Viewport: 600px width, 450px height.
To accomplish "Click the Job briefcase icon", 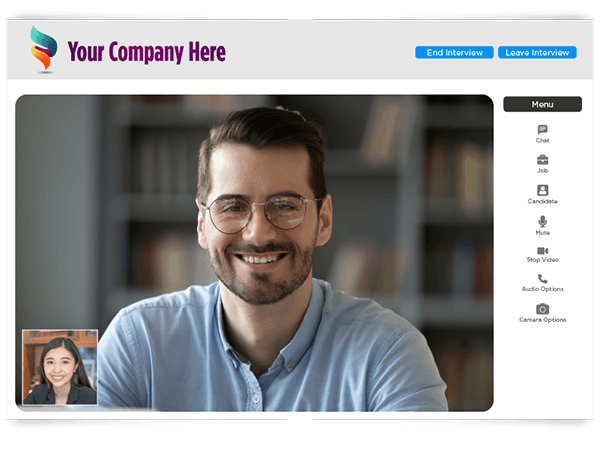I will pos(542,160).
